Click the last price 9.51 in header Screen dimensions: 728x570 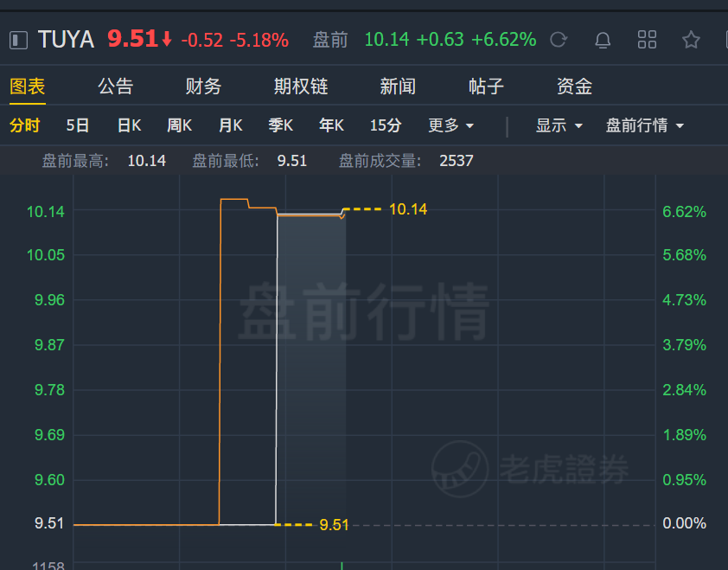132,39
